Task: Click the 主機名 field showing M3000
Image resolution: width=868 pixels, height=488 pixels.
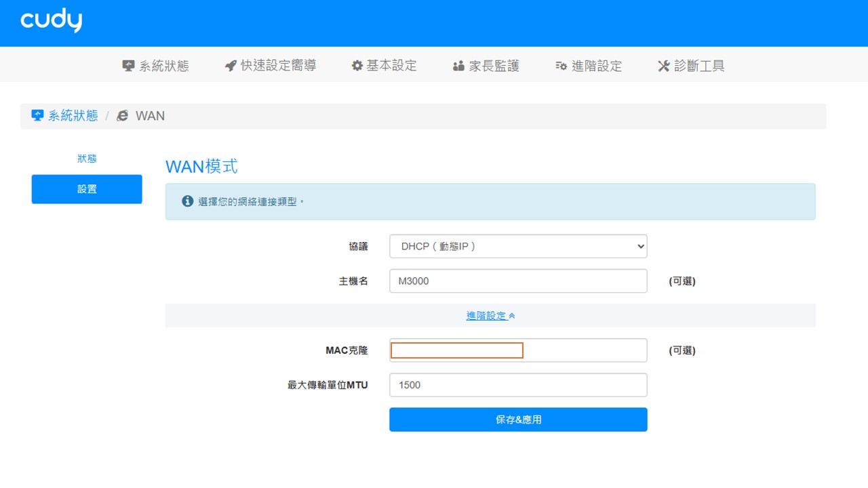Action: (517, 281)
